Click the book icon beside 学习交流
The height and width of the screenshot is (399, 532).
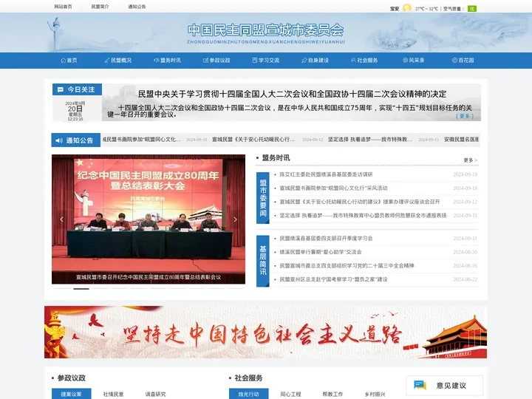(x=255, y=61)
